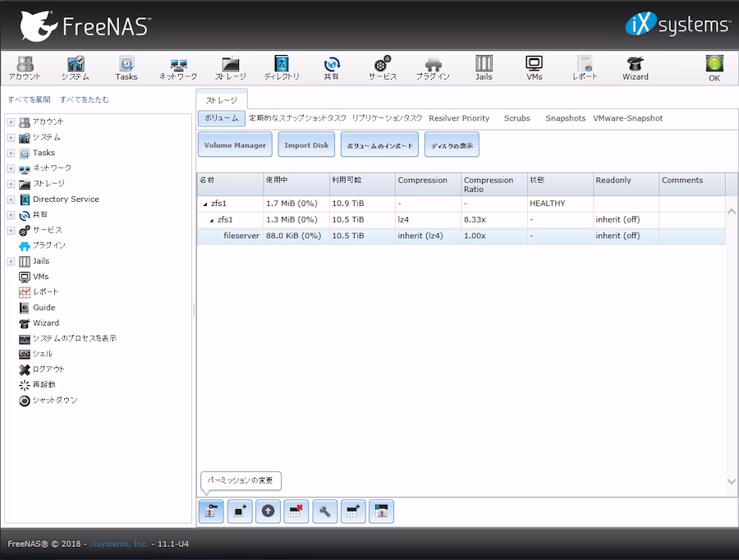739x560 pixels.
Task: Select the fileserver dataset row
Action: coord(461,236)
